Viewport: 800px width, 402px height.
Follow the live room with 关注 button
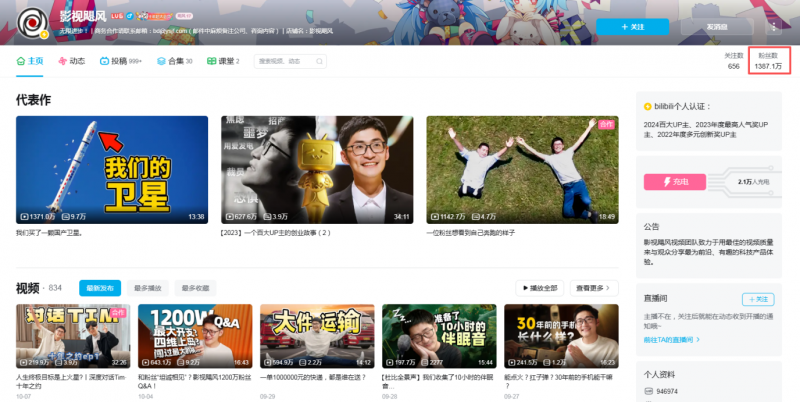[757, 299]
